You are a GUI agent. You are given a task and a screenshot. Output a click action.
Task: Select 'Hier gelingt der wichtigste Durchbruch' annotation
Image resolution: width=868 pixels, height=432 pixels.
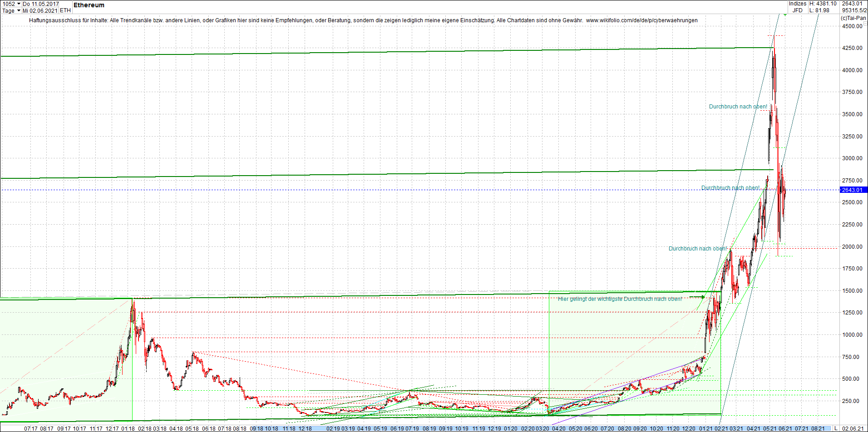[x=620, y=299]
